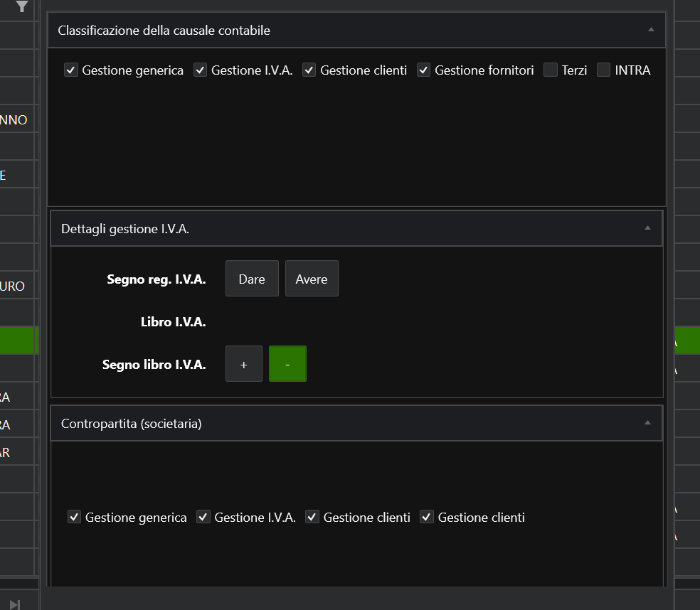Click the filter funnel icon
700x610 pixels.
(x=22, y=6)
